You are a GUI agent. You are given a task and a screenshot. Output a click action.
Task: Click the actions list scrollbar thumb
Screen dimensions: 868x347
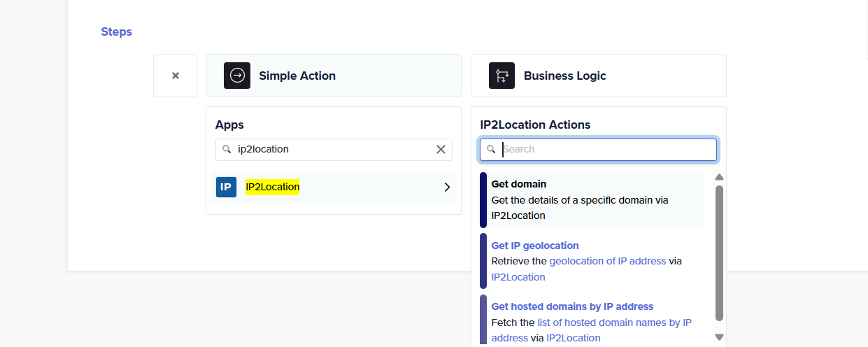719,253
